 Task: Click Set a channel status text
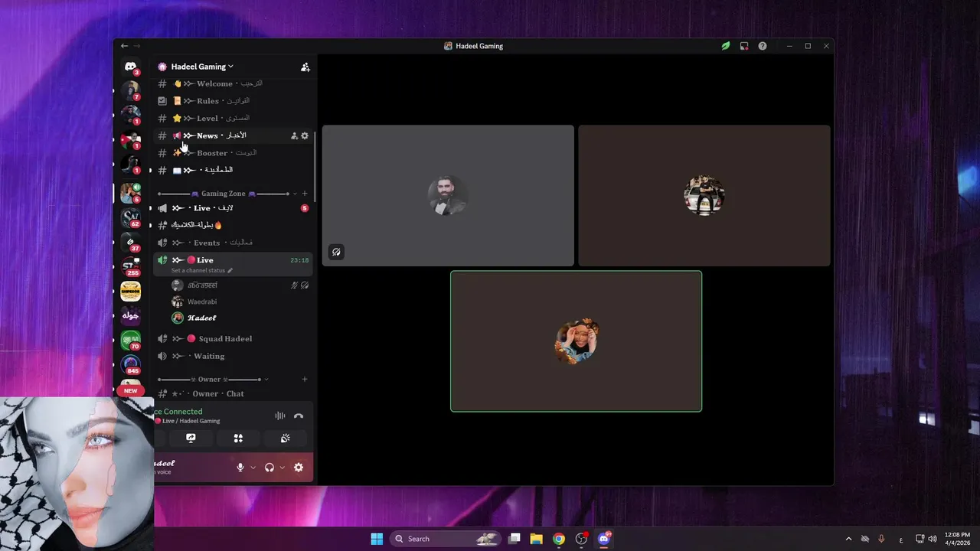tap(198, 270)
